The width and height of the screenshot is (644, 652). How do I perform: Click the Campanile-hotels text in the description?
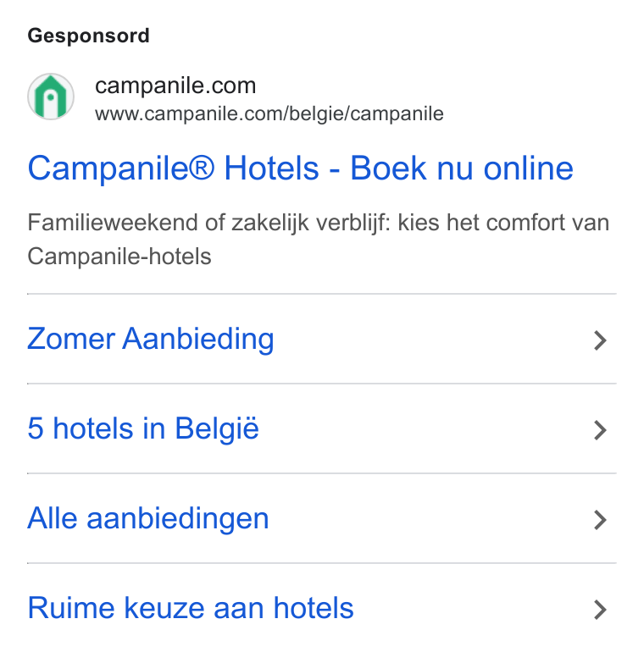[x=119, y=256]
